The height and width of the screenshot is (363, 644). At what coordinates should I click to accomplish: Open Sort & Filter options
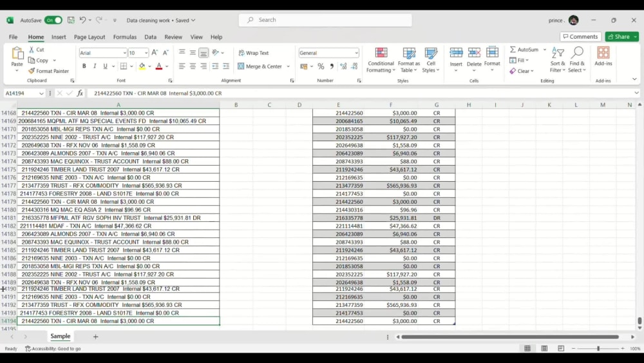pyautogui.click(x=558, y=60)
